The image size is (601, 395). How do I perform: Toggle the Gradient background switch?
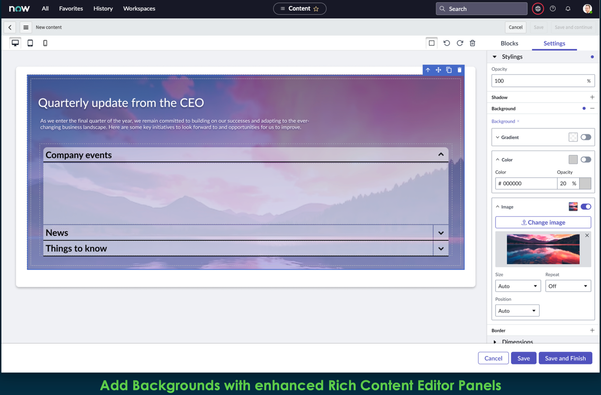click(586, 137)
